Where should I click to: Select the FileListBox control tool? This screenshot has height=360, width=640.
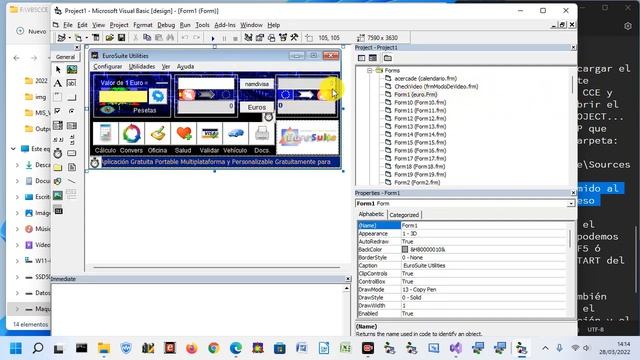(x=72, y=167)
